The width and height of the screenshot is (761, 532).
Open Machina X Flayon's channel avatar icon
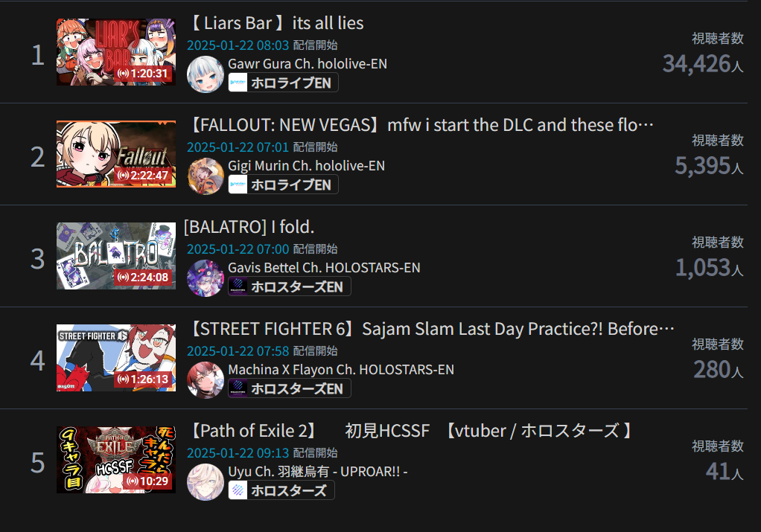[206, 379]
